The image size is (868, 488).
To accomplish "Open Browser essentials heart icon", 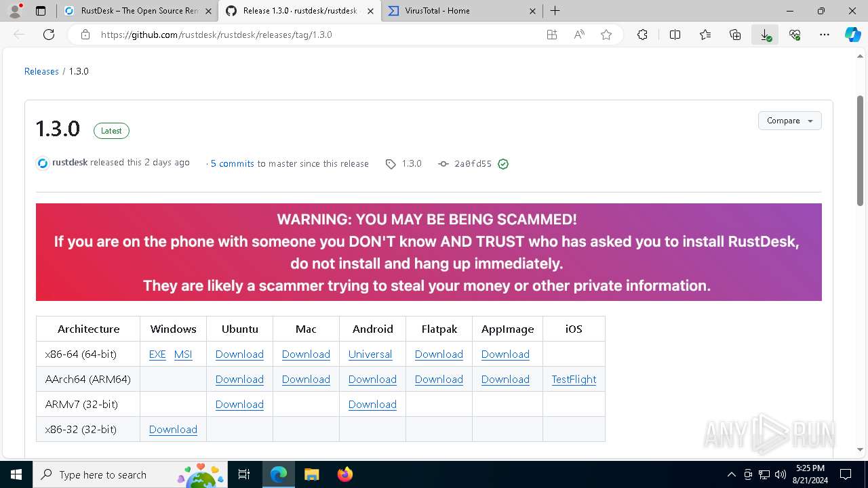I will tap(795, 35).
